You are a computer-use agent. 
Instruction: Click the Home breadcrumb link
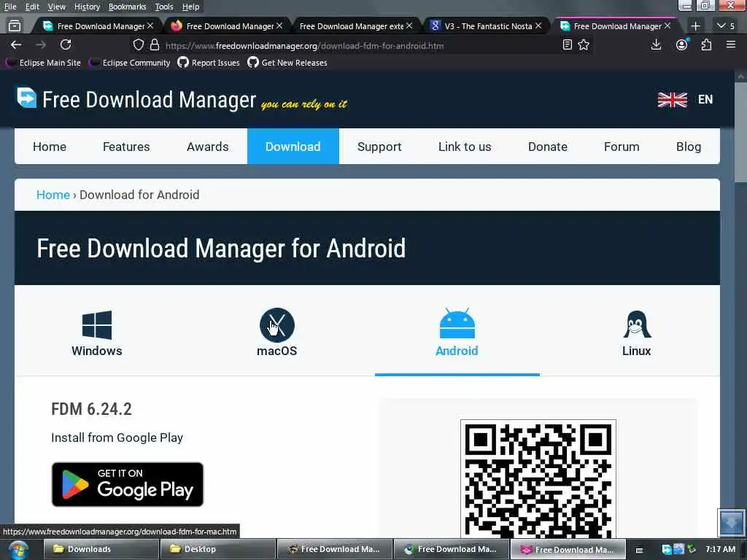(53, 195)
